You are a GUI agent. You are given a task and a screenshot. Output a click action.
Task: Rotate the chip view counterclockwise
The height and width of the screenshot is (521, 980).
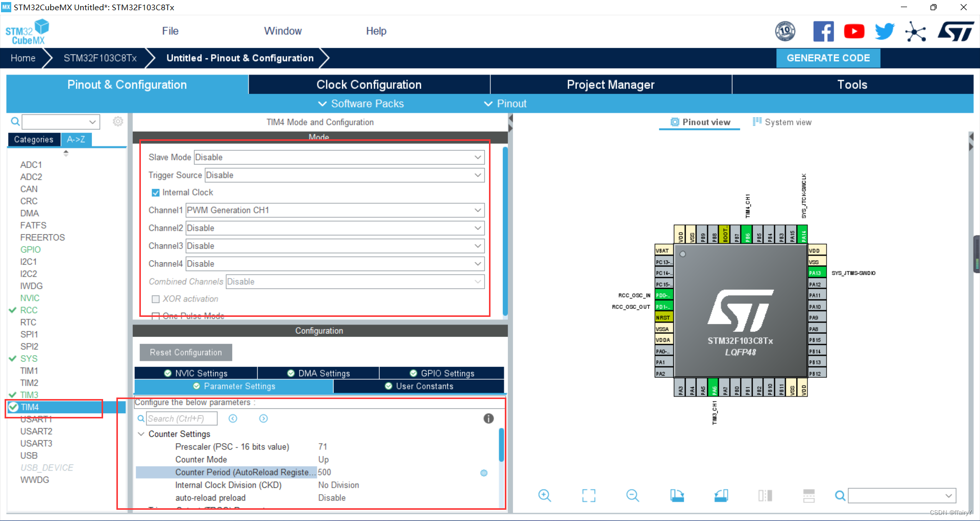tap(721, 495)
